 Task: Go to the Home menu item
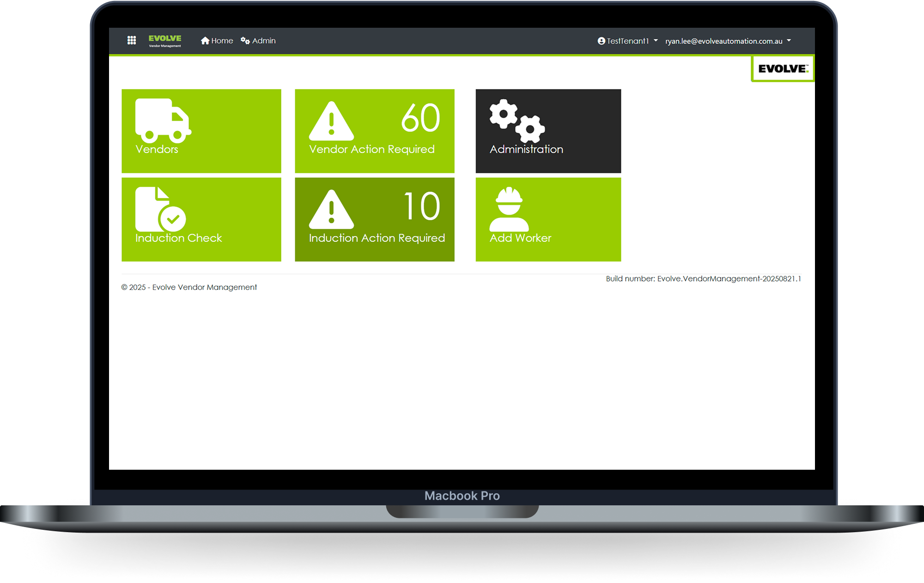[217, 41]
